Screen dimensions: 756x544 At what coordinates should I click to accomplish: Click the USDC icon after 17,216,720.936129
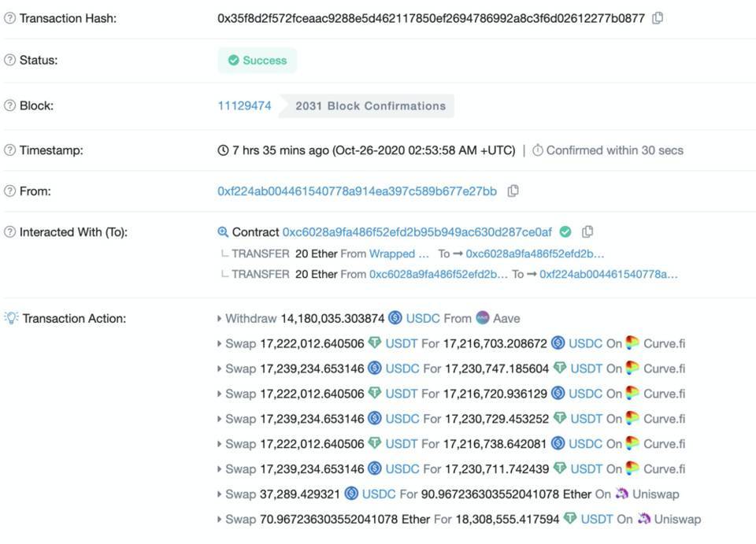click(x=558, y=393)
